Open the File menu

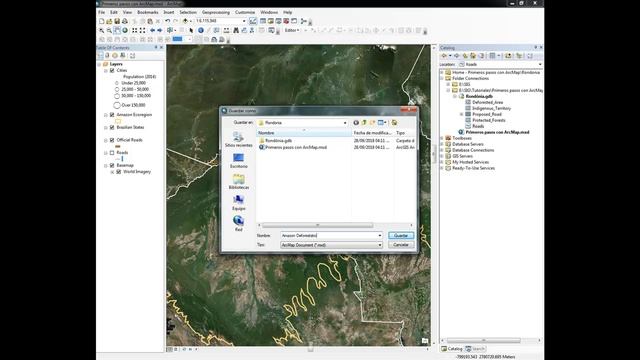102,13
